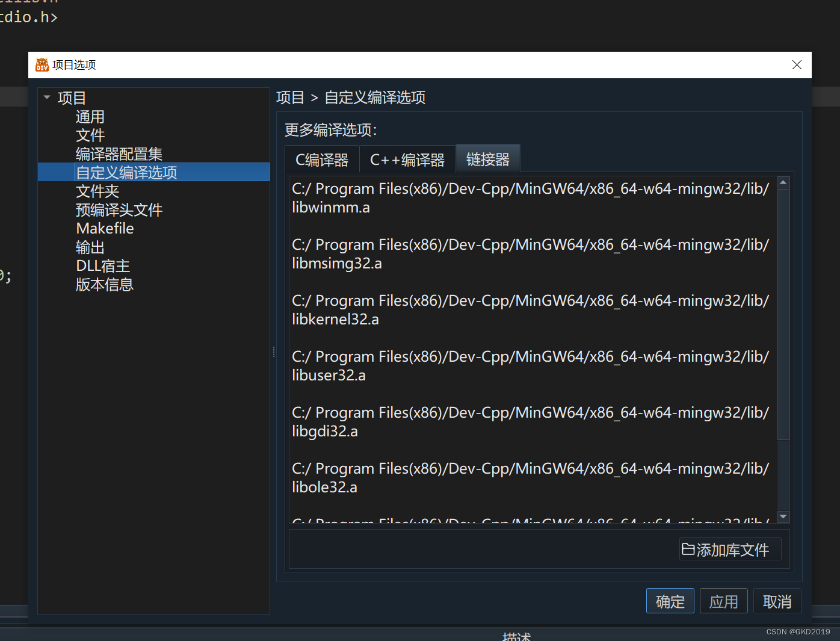This screenshot has height=641, width=840.
Task: Switch to the C编译器 tab
Action: (322, 159)
